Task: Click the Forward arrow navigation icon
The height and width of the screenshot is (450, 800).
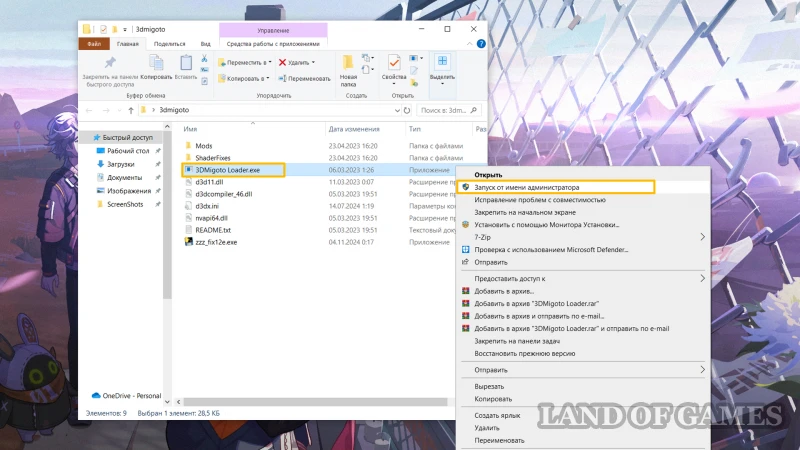Action: pyautogui.click(x=106, y=110)
